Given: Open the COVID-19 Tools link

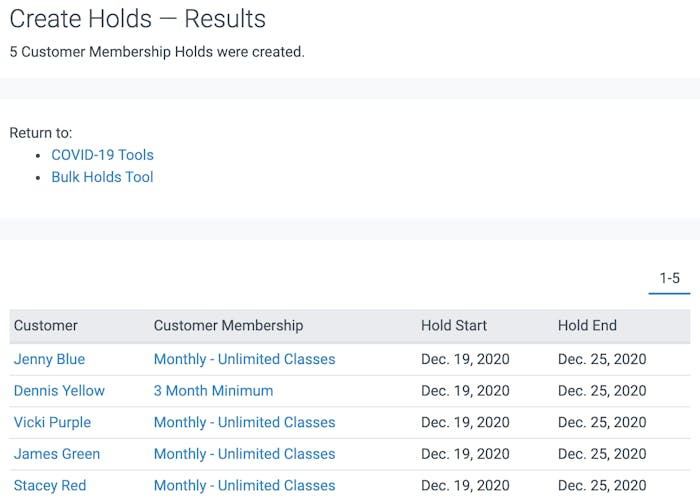Looking at the screenshot, I should (x=102, y=155).
